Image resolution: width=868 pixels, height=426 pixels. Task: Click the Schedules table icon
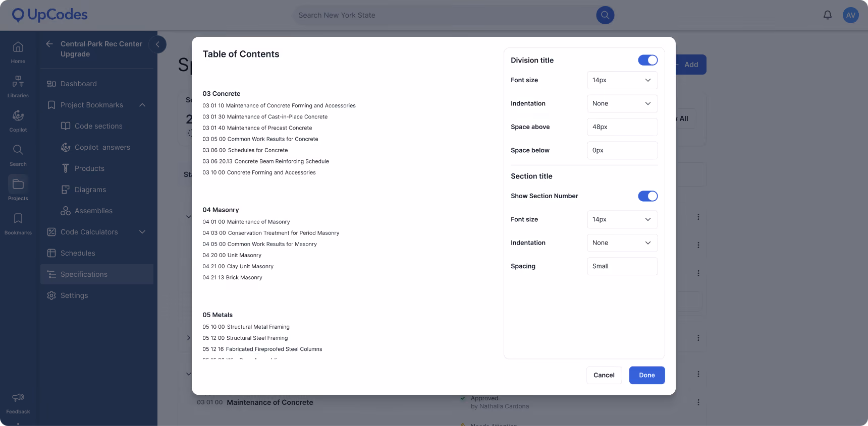51,253
